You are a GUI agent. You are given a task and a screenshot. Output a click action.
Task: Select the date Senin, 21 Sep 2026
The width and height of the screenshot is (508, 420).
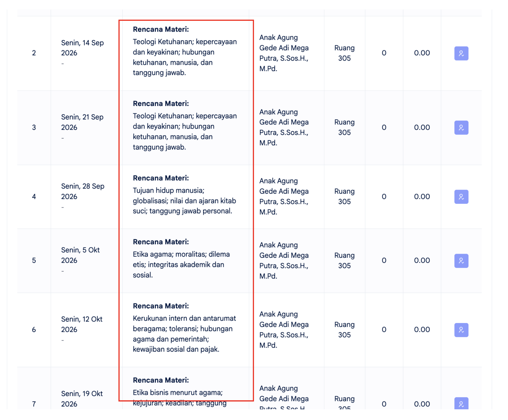pos(82,122)
